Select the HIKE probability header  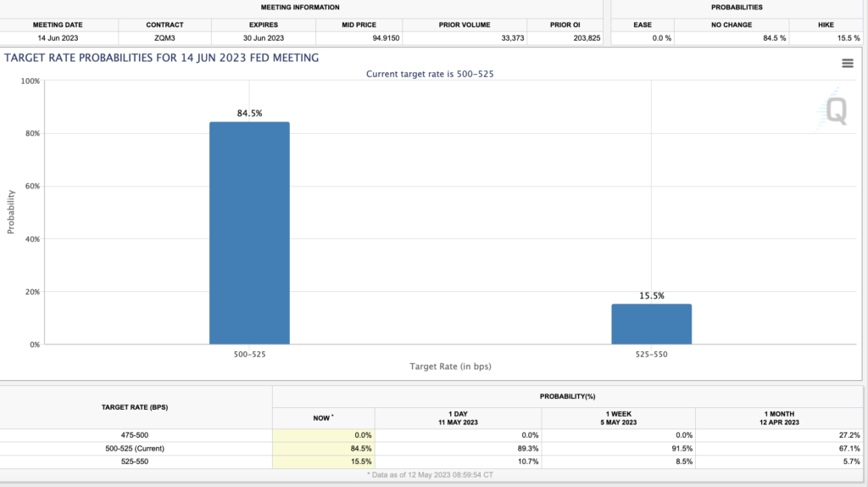[826, 25]
